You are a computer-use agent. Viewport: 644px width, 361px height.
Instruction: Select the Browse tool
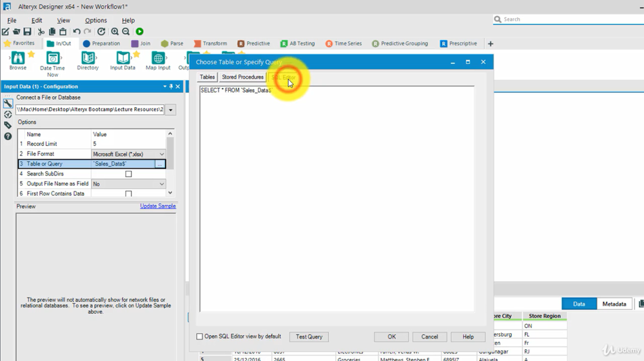[x=17, y=61]
